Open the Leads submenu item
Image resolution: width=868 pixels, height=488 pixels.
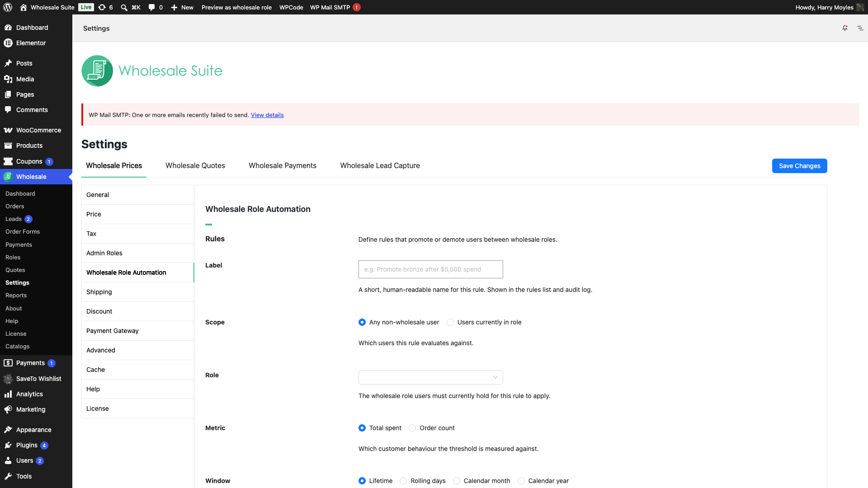coord(14,219)
